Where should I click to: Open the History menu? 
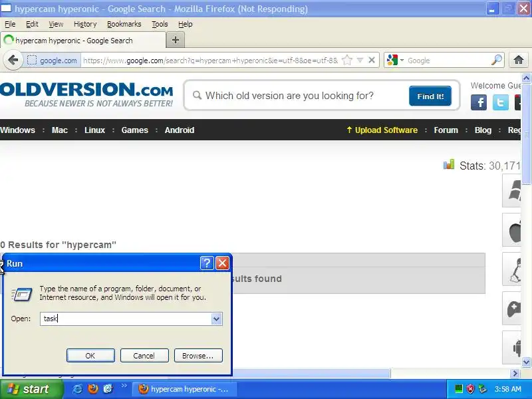pos(85,24)
